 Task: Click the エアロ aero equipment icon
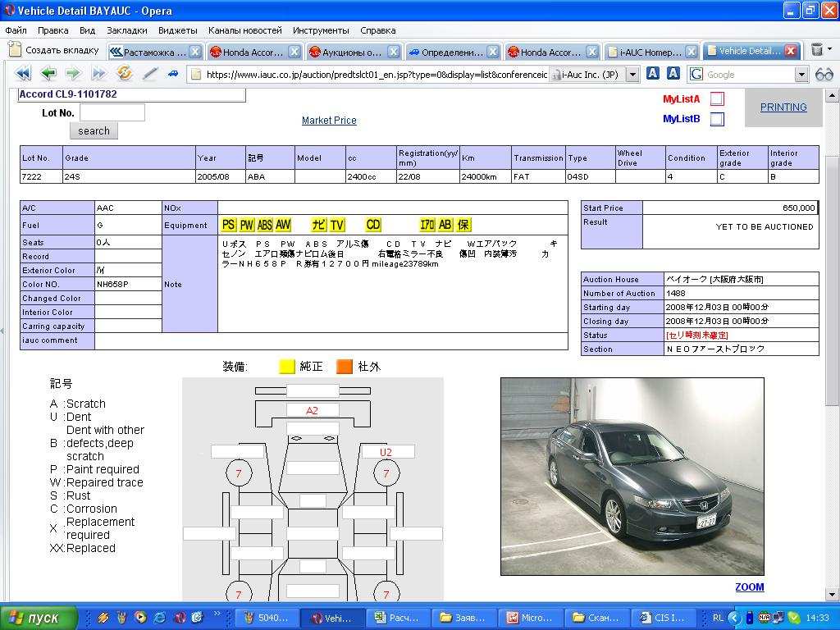[x=427, y=225]
